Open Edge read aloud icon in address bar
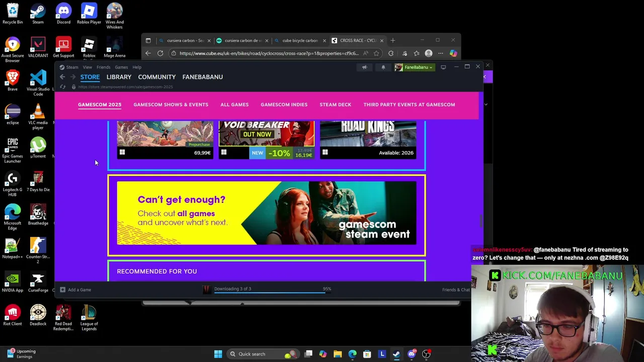This screenshot has width=644, height=362. (365, 53)
